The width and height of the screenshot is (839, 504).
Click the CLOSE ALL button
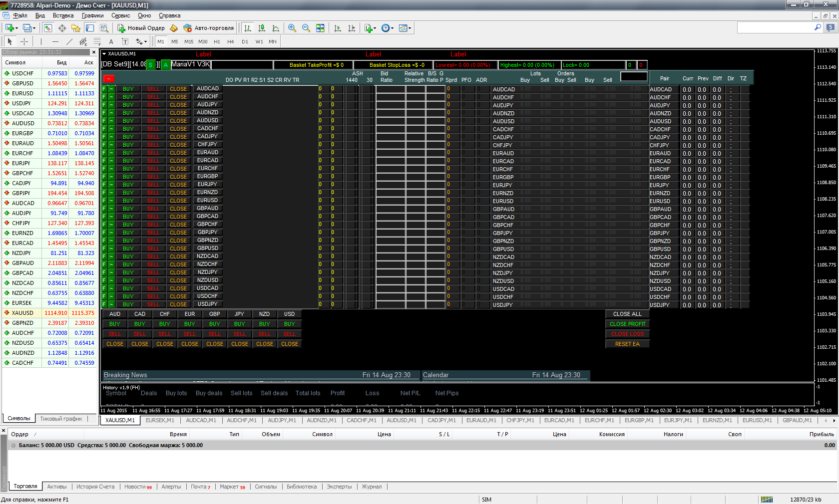tap(627, 314)
